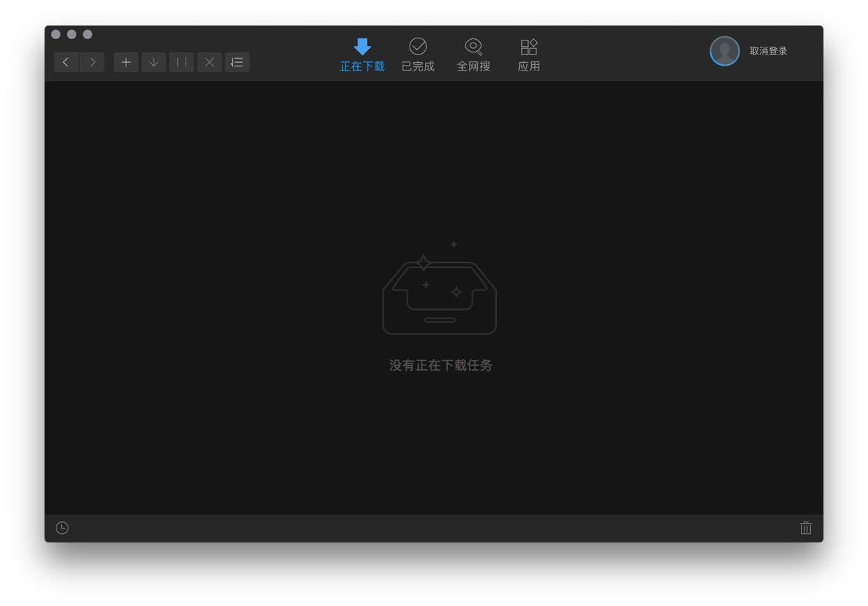The image size is (868, 606).
Task: Go to the 全网搜 search tab
Action: [x=473, y=55]
